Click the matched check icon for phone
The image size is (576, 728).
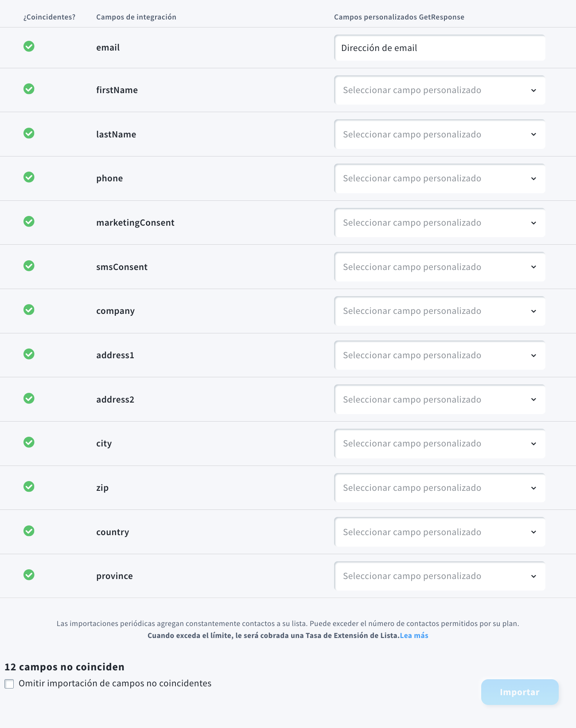(29, 177)
